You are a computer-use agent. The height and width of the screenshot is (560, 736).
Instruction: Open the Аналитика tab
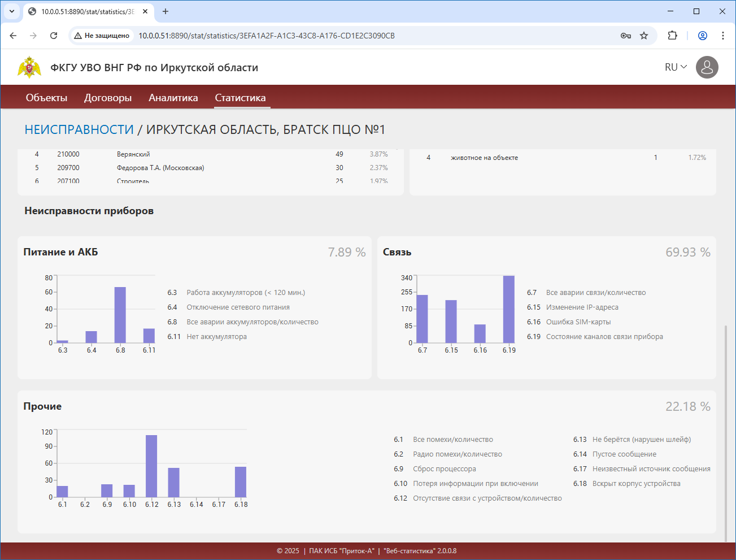click(x=173, y=98)
